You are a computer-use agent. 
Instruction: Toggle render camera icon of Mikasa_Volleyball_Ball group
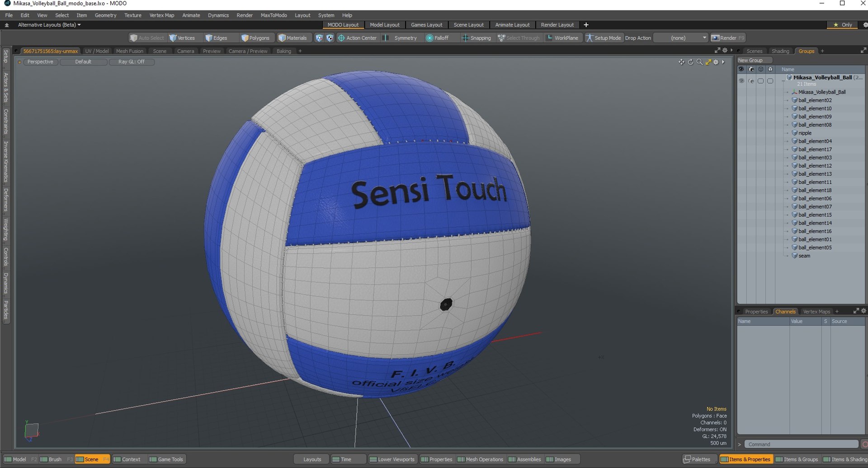pos(751,81)
